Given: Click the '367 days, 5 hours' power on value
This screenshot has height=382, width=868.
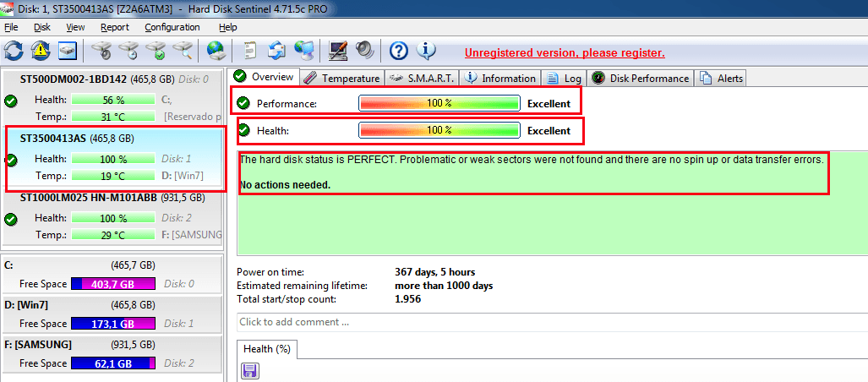Looking at the screenshot, I should pyautogui.click(x=435, y=272).
